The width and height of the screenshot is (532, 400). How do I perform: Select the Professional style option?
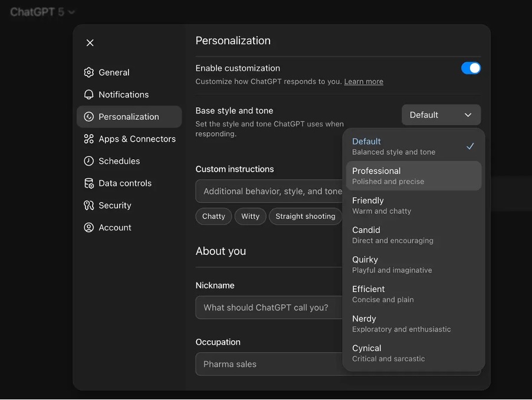[x=413, y=176]
